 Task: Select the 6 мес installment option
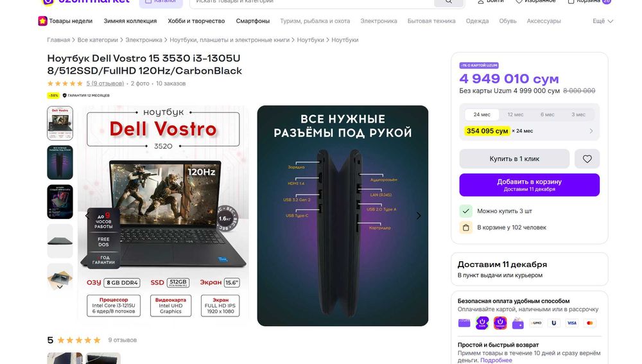(547, 115)
